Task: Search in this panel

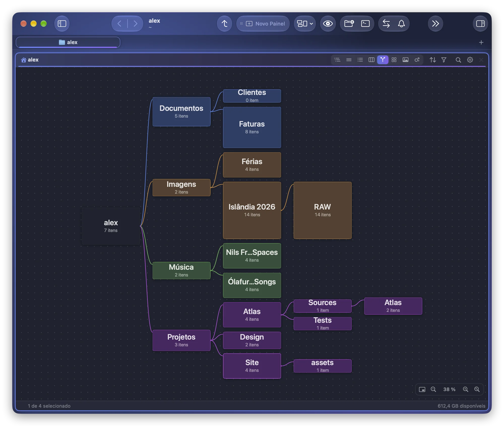Action: pyautogui.click(x=458, y=60)
